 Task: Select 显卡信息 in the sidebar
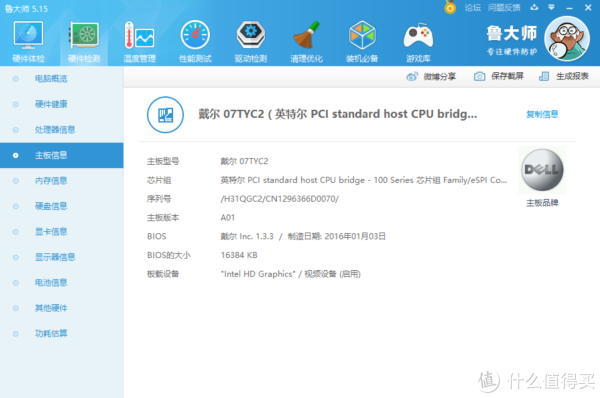62,232
